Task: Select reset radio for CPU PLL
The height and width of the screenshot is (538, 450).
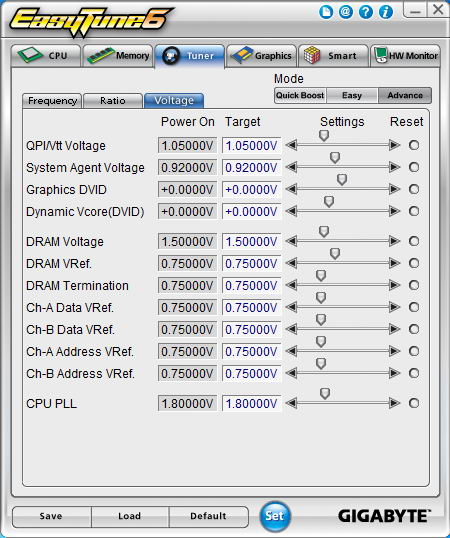Action: 414,403
